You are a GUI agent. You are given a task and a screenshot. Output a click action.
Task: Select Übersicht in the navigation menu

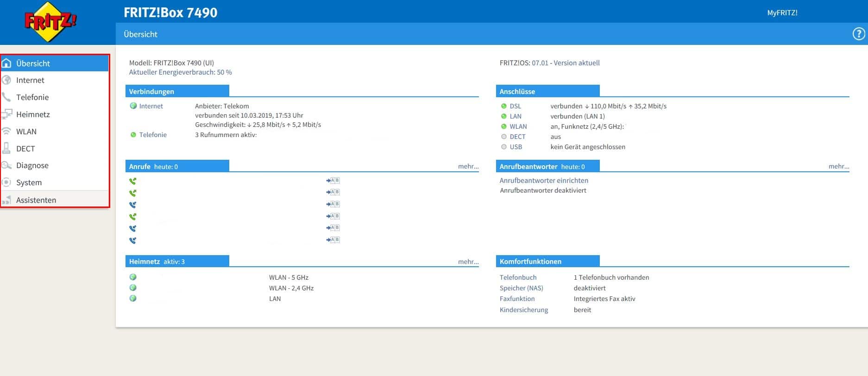point(33,63)
